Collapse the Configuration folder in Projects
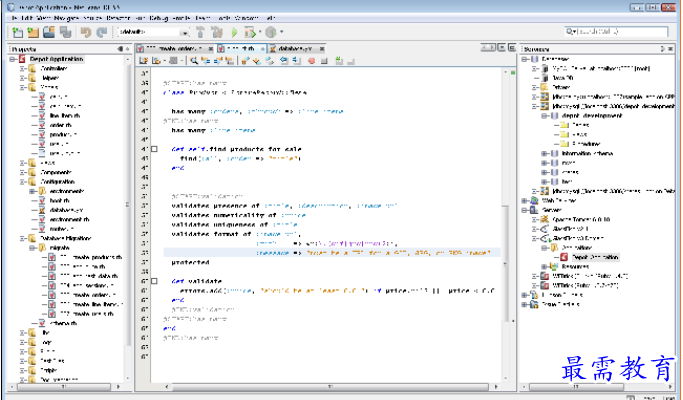The height and width of the screenshot is (400, 683). point(21,180)
